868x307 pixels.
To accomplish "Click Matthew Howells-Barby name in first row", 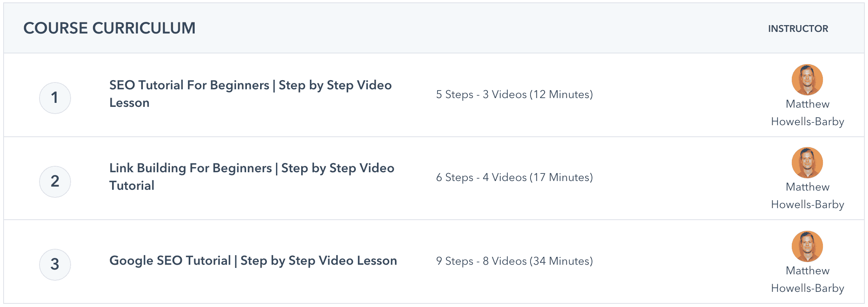I will [807, 113].
